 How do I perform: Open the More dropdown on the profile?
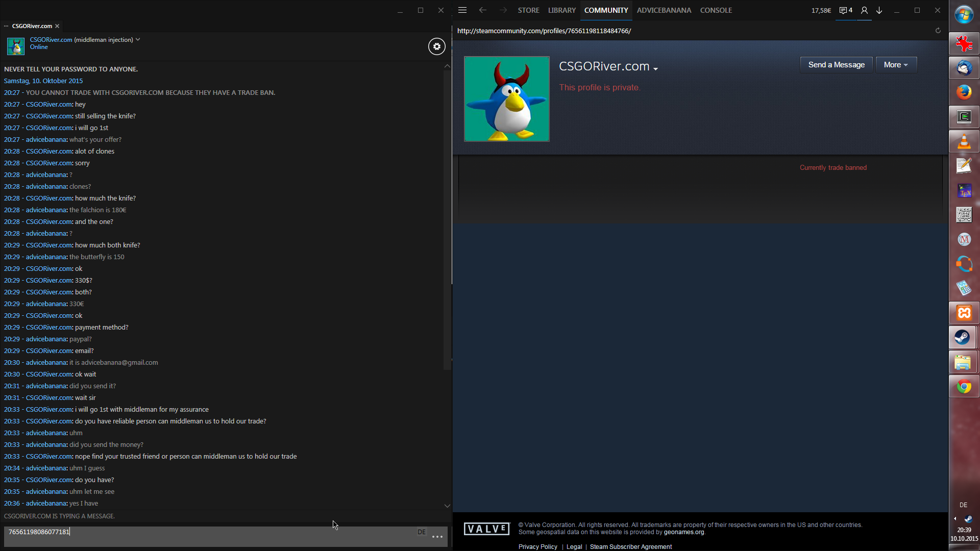[896, 65]
